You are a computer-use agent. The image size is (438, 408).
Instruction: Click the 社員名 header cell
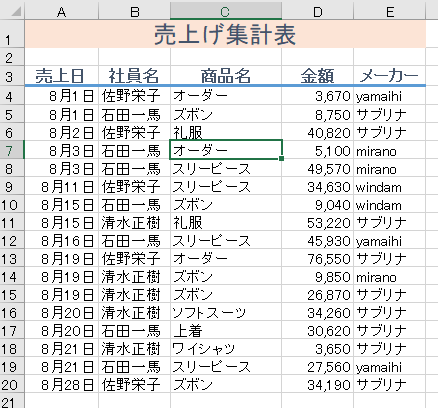point(134,75)
